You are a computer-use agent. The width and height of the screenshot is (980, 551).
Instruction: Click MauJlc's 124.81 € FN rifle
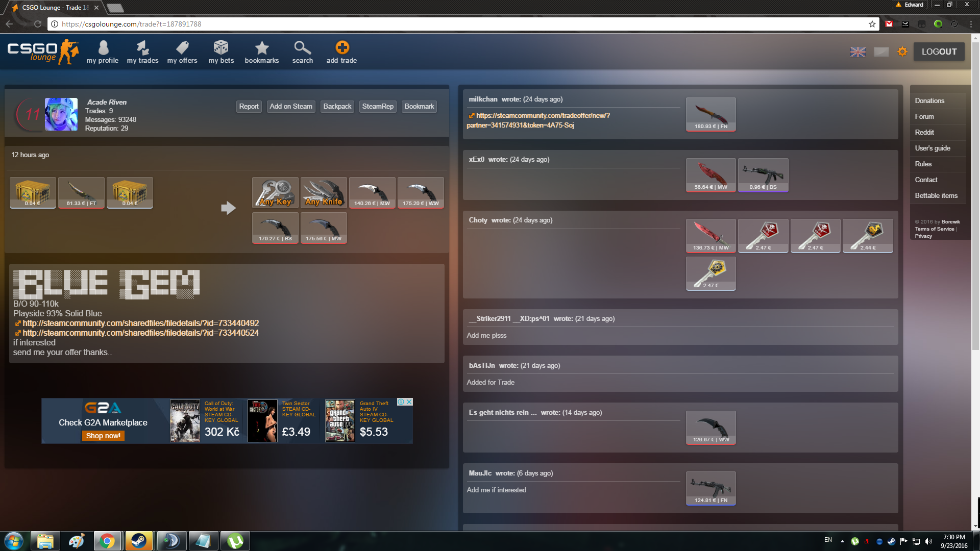point(710,488)
